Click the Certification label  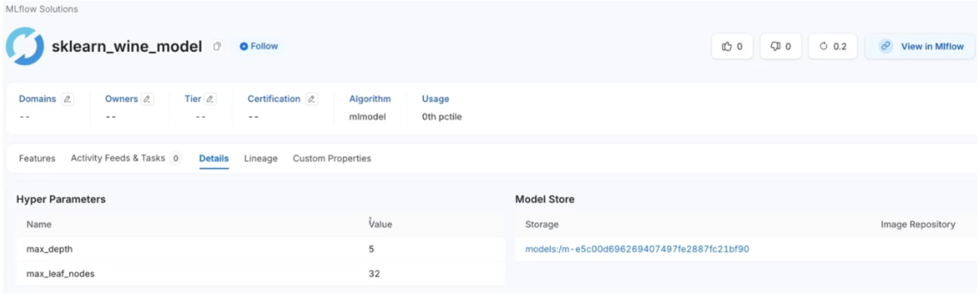274,99
